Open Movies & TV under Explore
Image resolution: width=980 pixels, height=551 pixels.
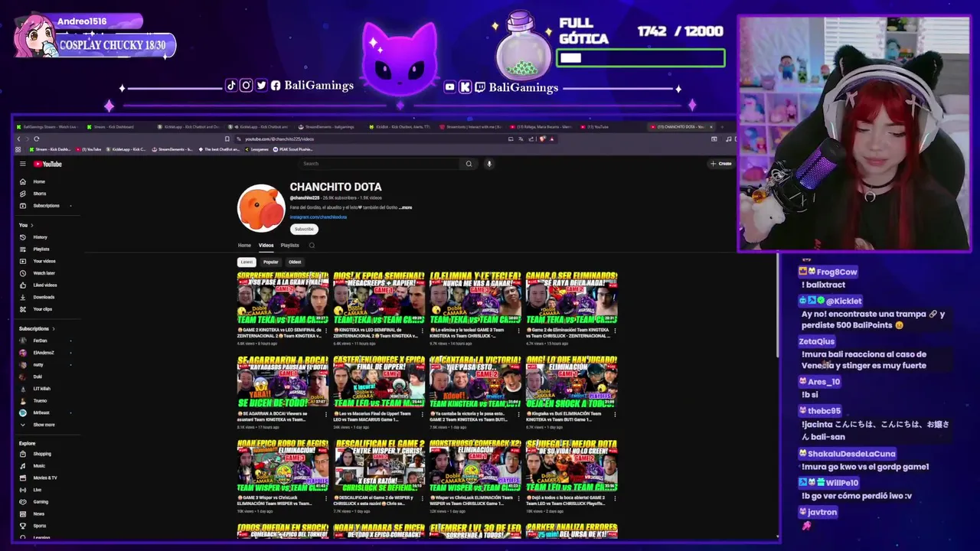click(44, 478)
